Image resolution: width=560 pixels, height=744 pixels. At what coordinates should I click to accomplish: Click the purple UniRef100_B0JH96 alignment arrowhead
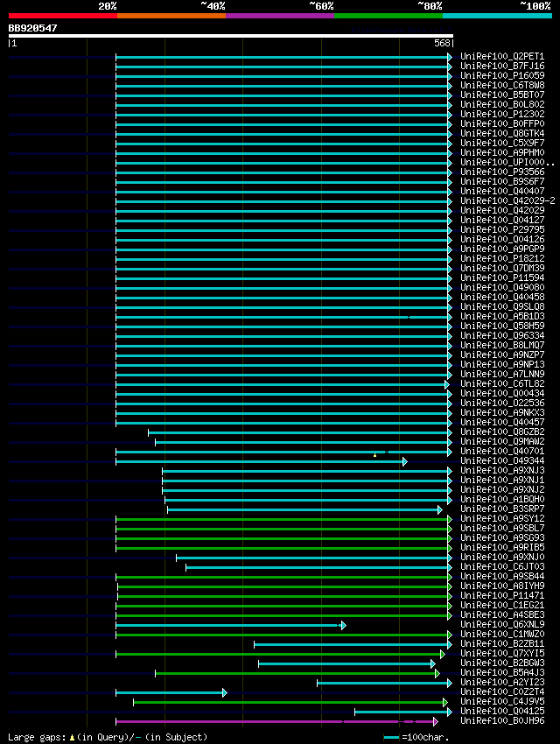coord(435,722)
